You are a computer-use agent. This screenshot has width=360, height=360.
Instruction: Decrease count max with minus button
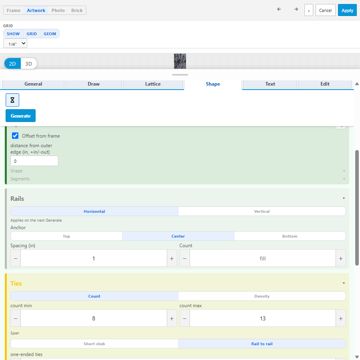click(x=185, y=318)
